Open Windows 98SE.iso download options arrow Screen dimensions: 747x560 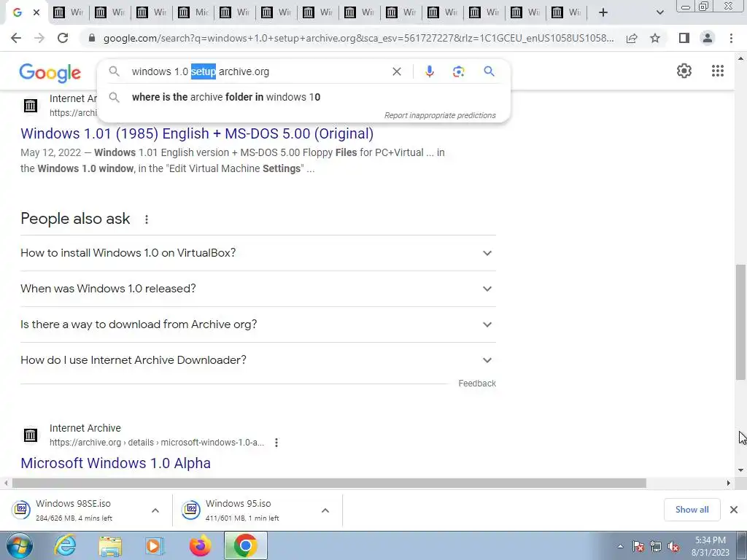155,510
